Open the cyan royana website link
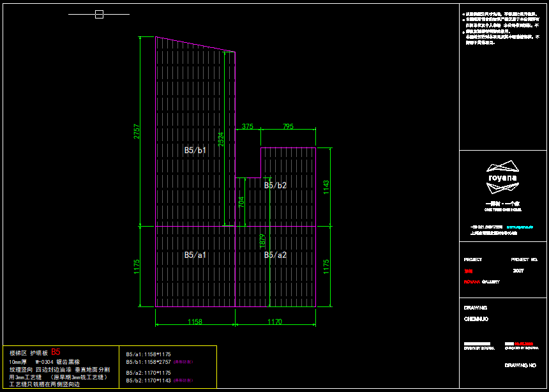Image resolution: width=549 pixels, height=392 pixels. click(x=519, y=227)
